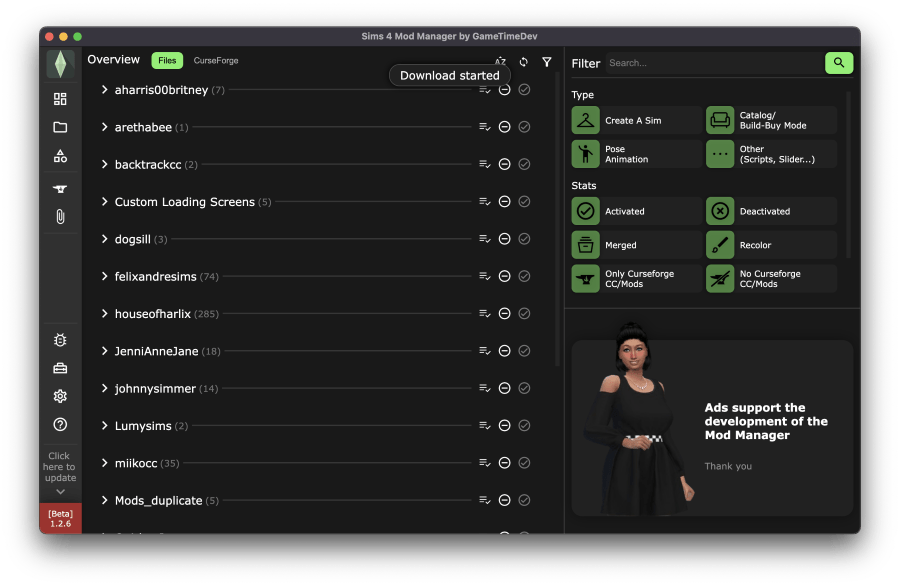Select the miikocc folder name
Viewport: 900px width, 586px height.
136,463
